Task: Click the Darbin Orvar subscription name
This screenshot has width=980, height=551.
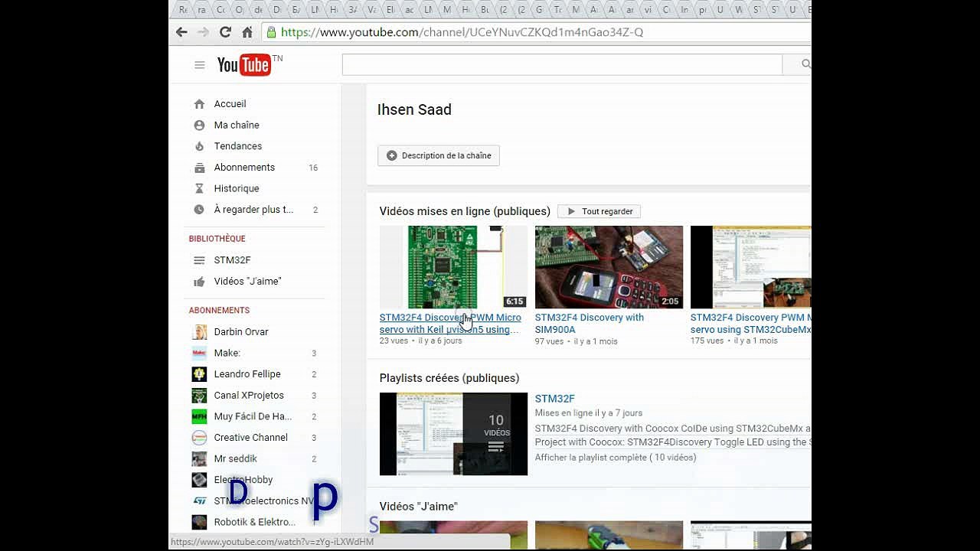Action: [241, 332]
